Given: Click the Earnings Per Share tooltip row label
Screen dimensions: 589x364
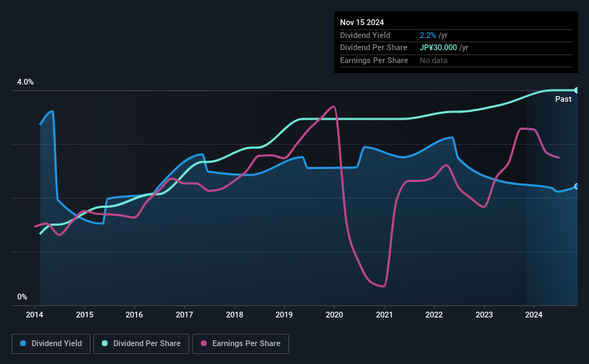Looking at the screenshot, I should [374, 60].
